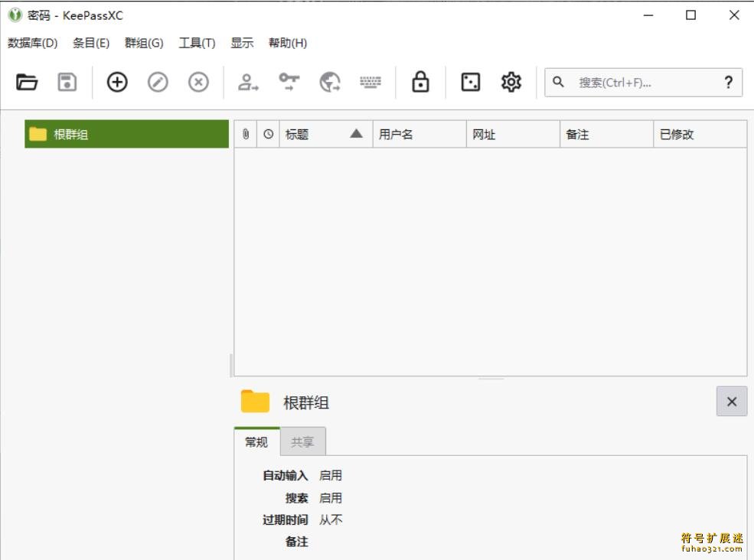
Task: Click the 过期时间 label in details
Action: pos(286,519)
